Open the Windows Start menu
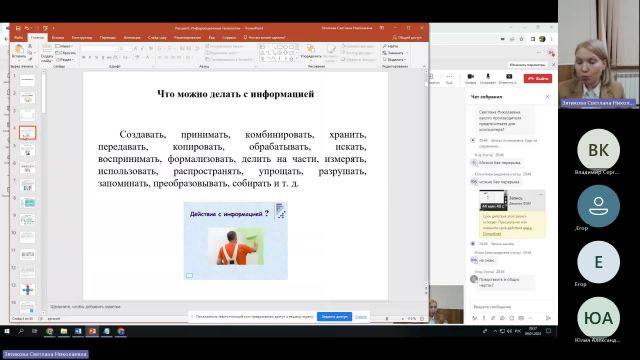Screen dimensions: 640x360 7,331
